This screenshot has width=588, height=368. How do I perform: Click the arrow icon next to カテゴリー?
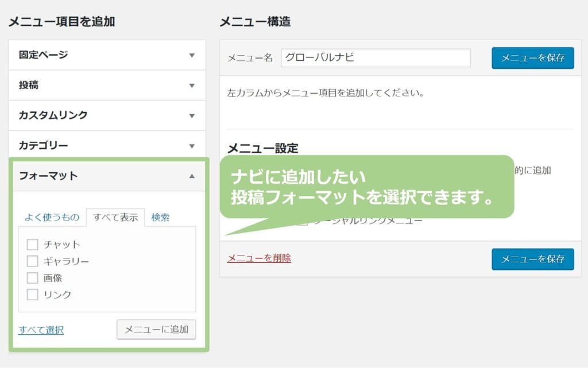(x=192, y=146)
